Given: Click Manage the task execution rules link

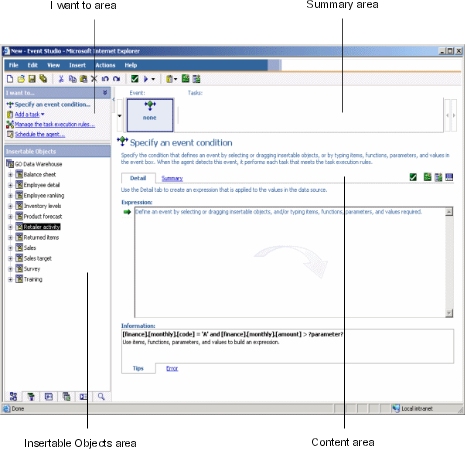Looking at the screenshot, I should pos(55,124).
